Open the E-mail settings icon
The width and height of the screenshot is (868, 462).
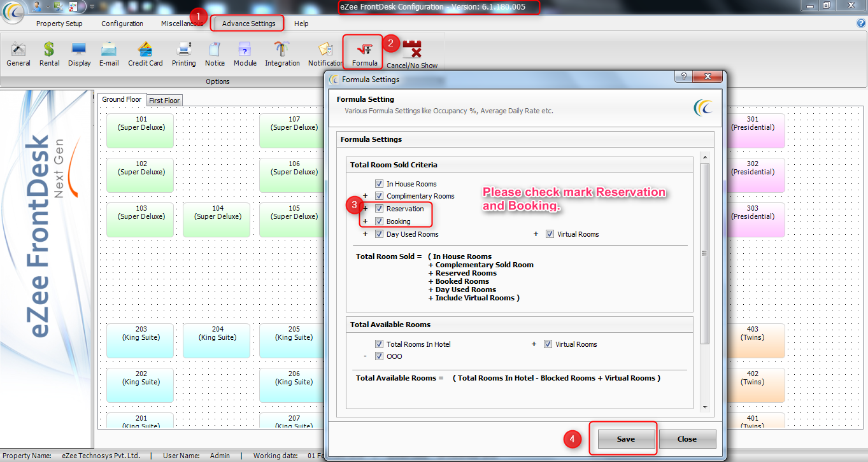109,54
